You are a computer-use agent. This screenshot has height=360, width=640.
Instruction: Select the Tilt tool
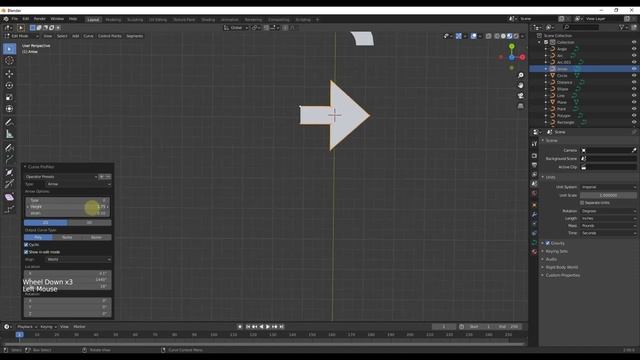click(x=9, y=184)
